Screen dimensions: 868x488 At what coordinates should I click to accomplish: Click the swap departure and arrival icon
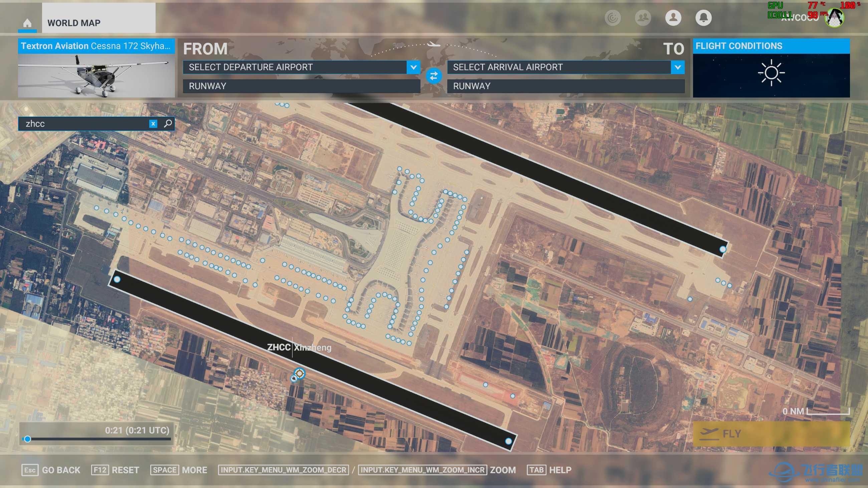pyautogui.click(x=434, y=76)
